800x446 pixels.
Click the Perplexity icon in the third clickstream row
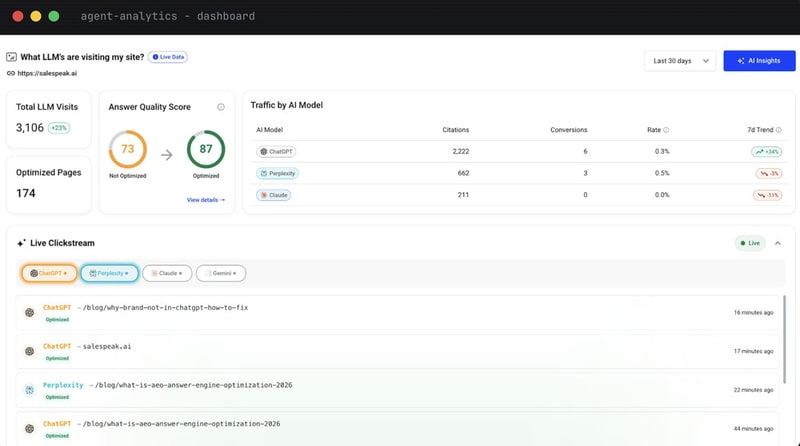click(x=29, y=389)
